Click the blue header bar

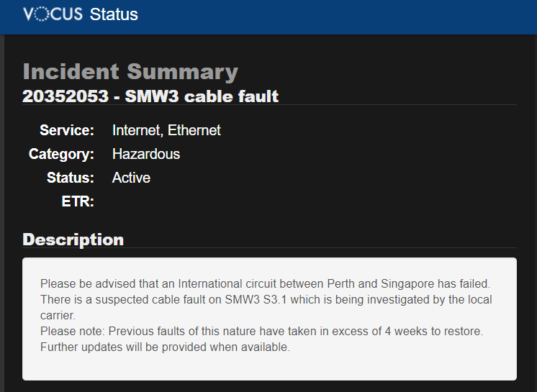tap(268, 17)
